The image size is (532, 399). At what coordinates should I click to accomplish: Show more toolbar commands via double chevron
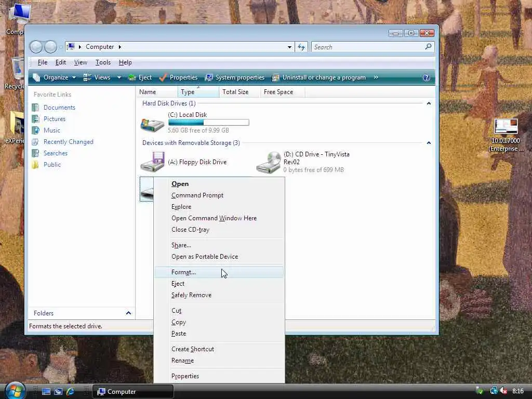(x=376, y=77)
